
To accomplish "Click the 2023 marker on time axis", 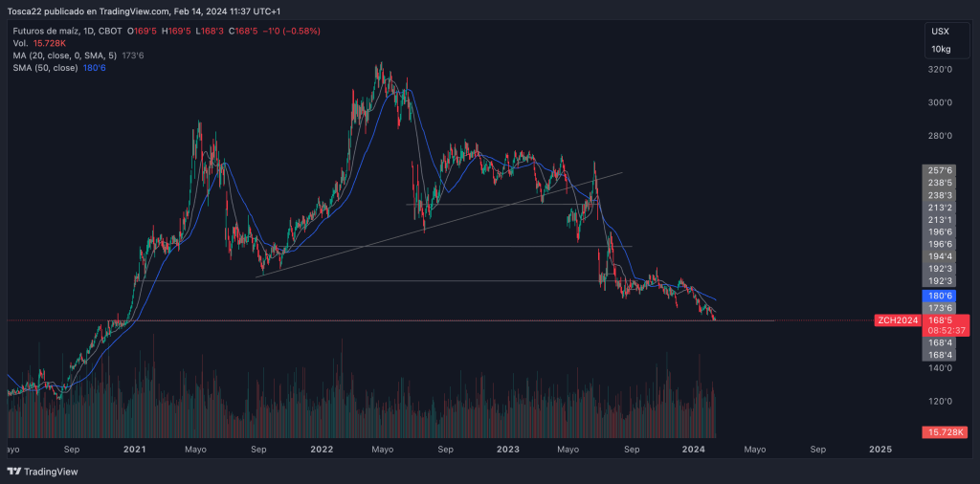I will [x=507, y=449].
